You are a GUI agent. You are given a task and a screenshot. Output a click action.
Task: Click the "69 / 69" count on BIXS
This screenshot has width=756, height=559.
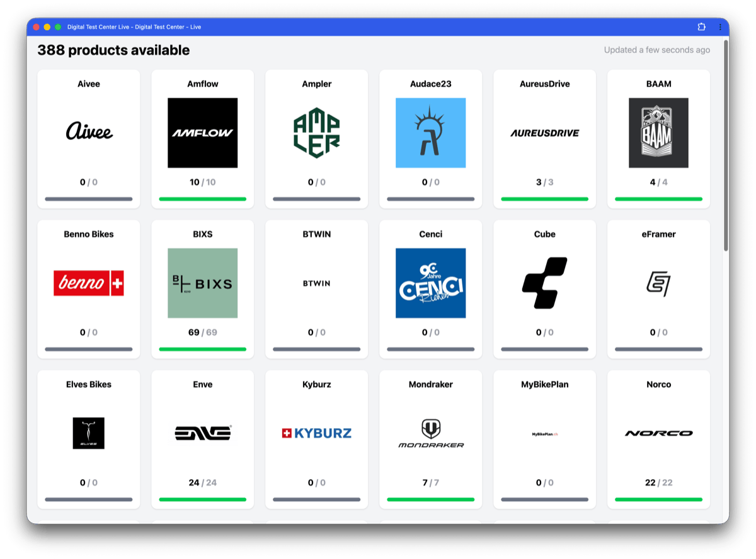(x=203, y=332)
